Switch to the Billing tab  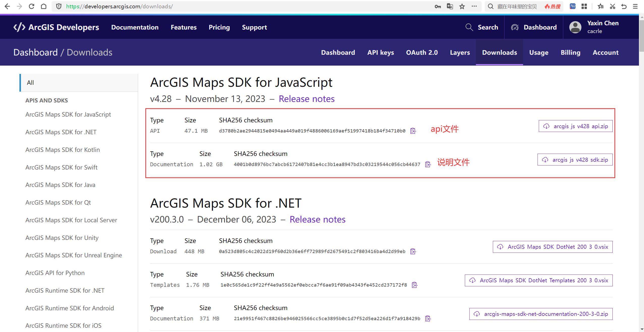tap(570, 52)
